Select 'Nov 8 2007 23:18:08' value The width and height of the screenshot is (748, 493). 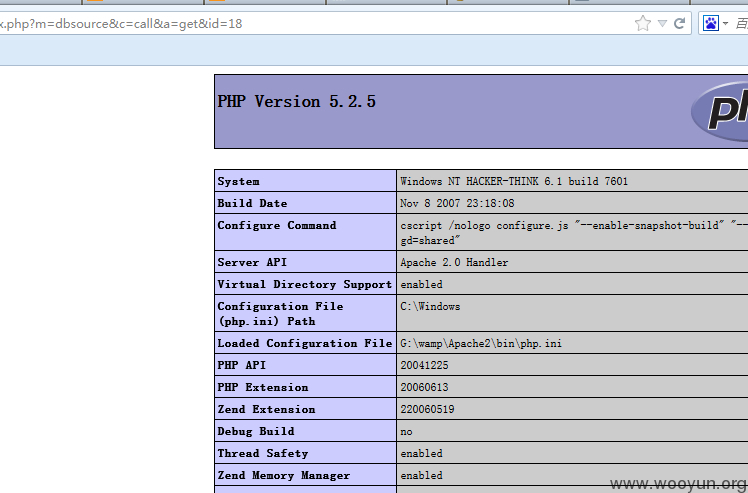457,203
